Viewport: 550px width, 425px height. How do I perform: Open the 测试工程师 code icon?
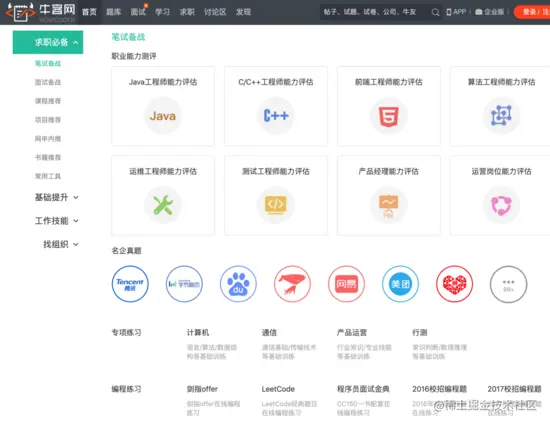[x=276, y=205]
